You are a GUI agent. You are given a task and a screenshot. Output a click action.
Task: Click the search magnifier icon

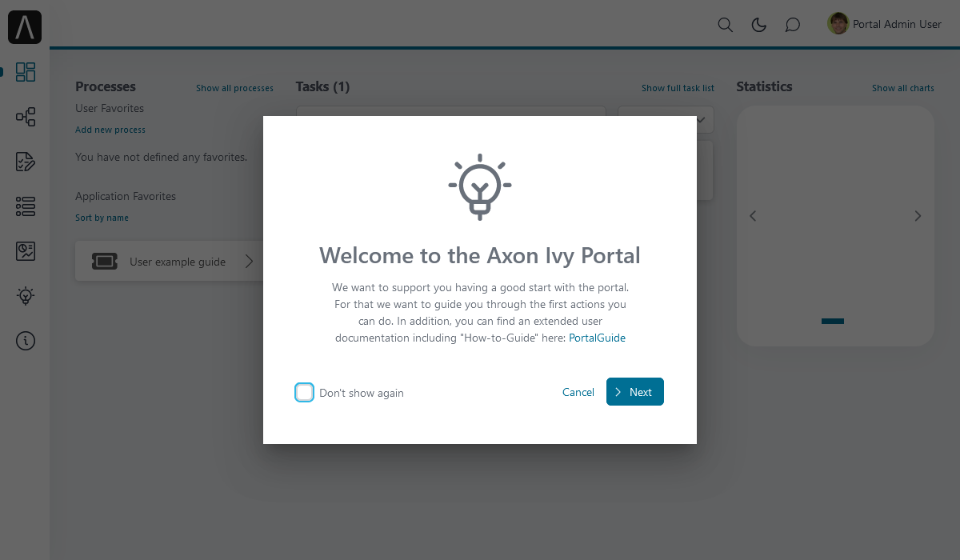point(726,25)
